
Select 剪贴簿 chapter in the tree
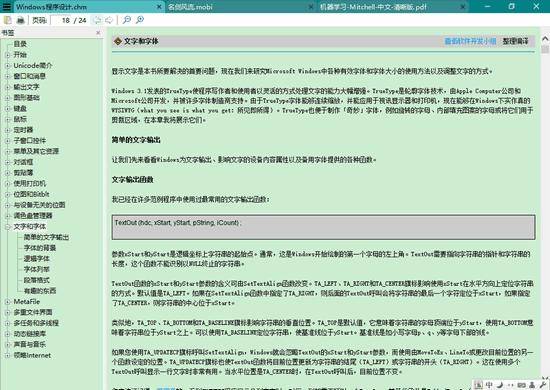pos(23,173)
